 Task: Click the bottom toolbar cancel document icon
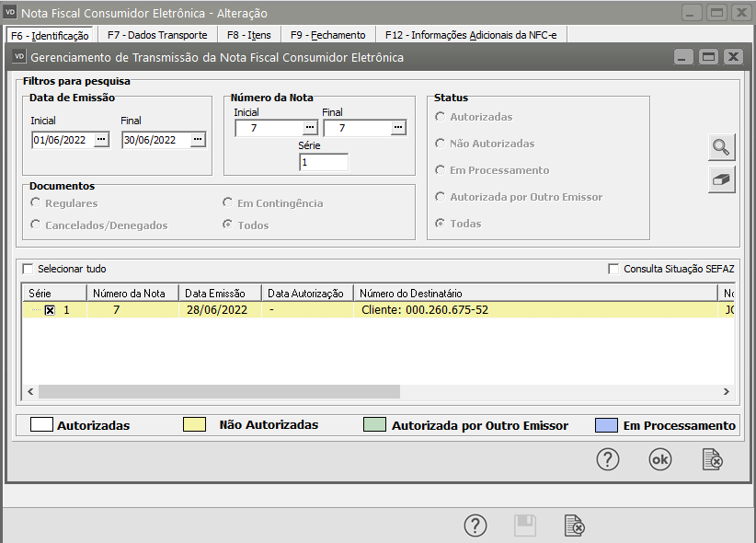pos(575,526)
